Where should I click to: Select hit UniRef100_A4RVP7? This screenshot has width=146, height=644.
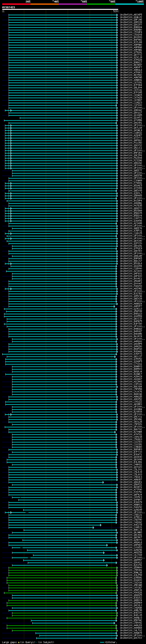click(x=131, y=306)
